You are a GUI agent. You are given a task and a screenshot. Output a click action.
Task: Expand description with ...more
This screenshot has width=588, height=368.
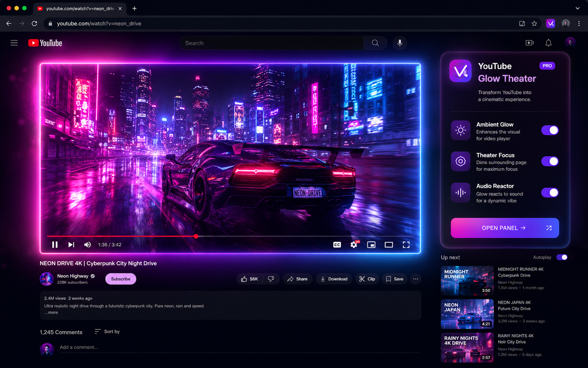(51, 312)
